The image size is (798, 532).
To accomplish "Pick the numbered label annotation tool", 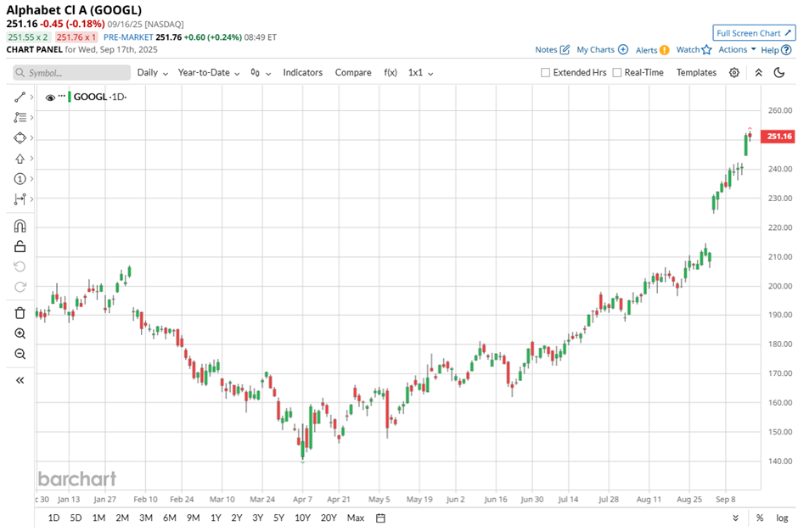I will 20,178.
